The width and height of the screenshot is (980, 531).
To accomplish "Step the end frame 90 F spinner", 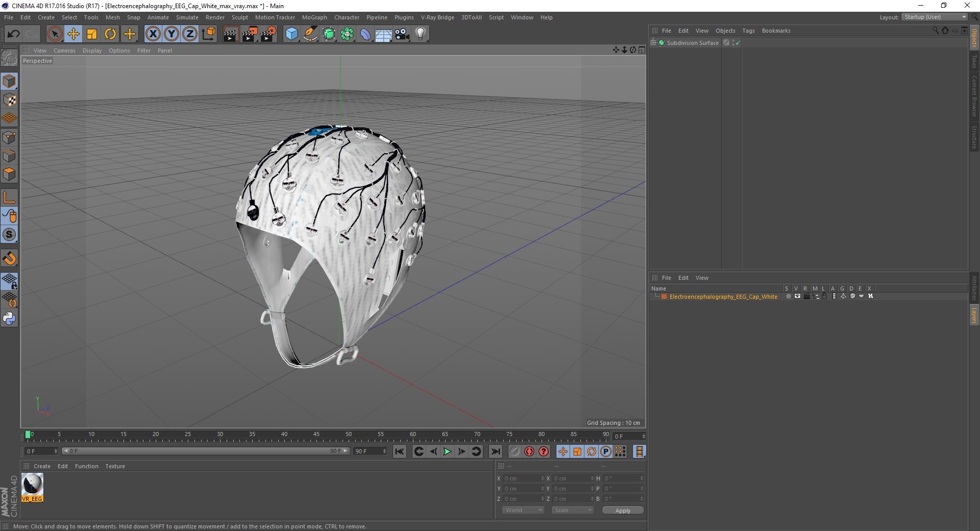I will [x=384, y=451].
